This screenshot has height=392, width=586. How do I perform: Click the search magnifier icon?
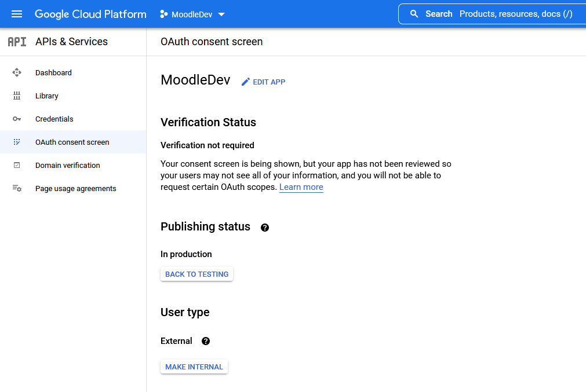[414, 14]
